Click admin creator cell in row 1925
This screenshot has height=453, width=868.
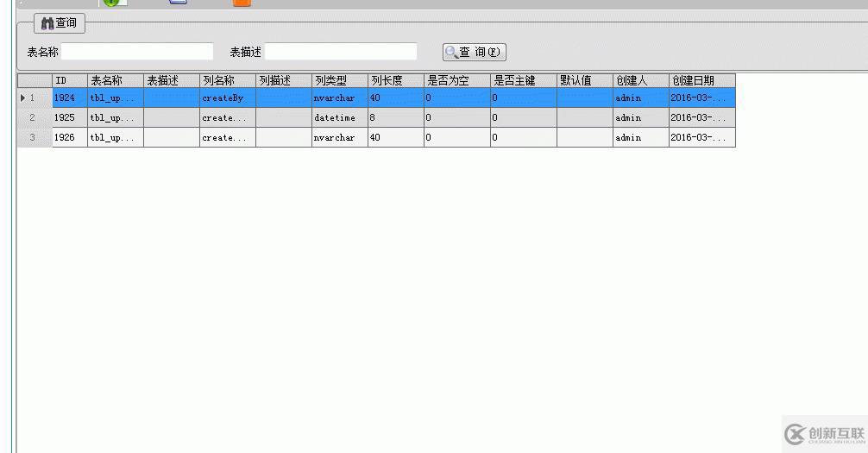641,118
